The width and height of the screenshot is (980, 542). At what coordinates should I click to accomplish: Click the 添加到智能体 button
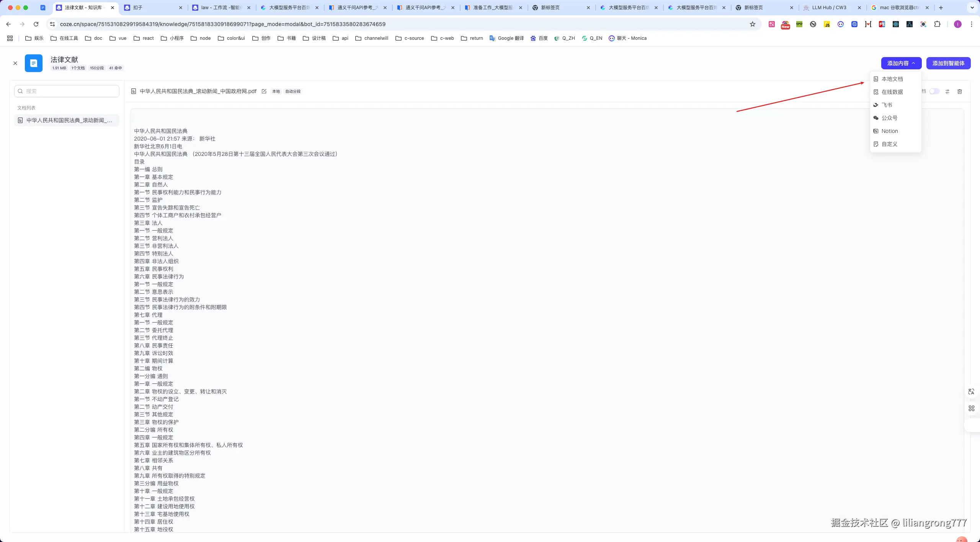948,63
